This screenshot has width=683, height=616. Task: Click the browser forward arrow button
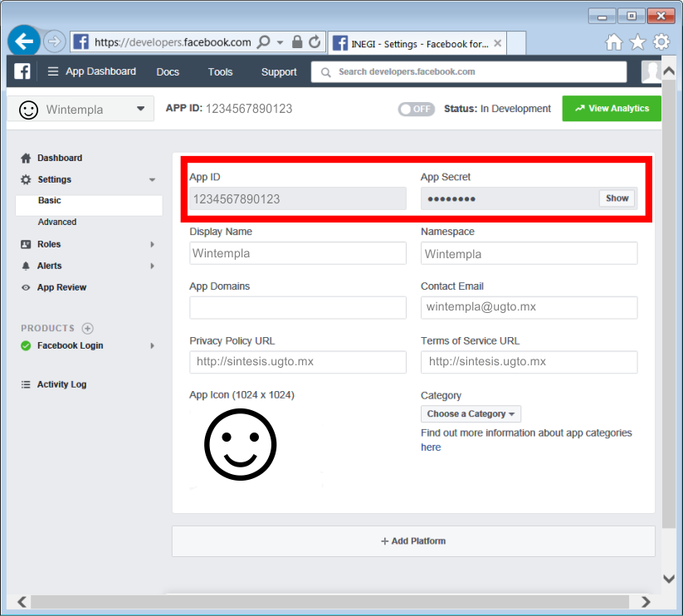pos(54,42)
